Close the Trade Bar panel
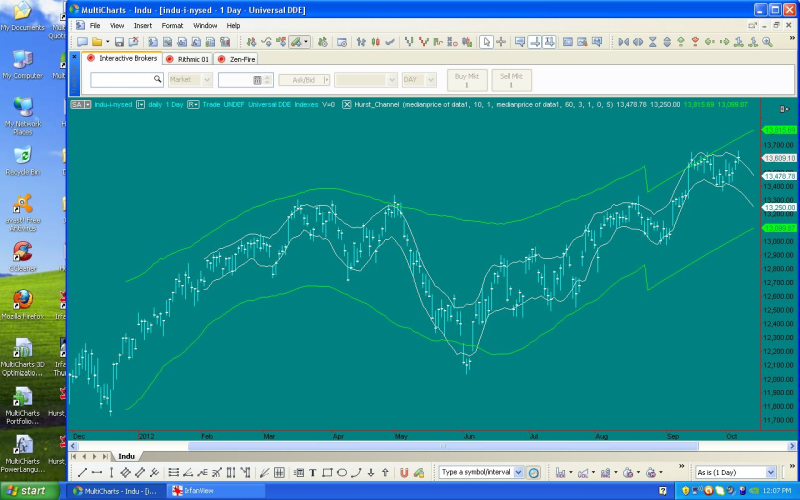800x500 pixels. 74,57
